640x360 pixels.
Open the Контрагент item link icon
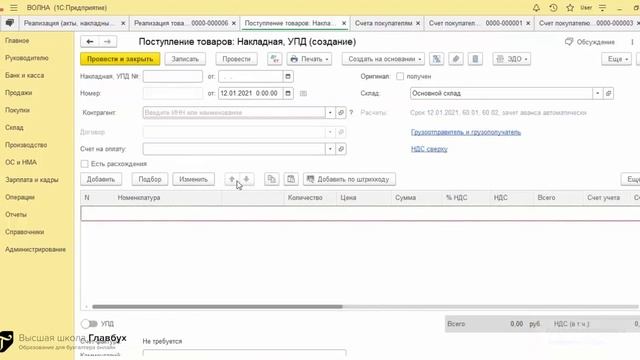pyautogui.click(x=341, y=112)
